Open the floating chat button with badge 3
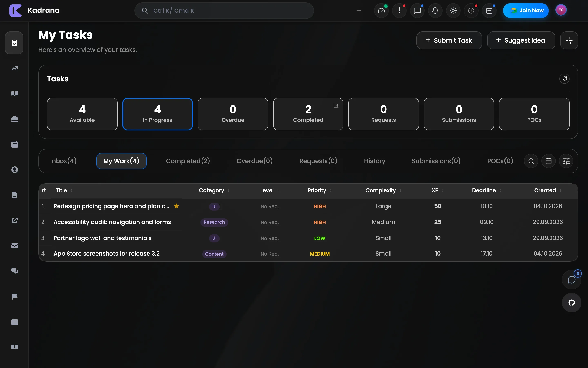Image resolution: width=588 pixels, height=368 pixels. coord(571,280)
